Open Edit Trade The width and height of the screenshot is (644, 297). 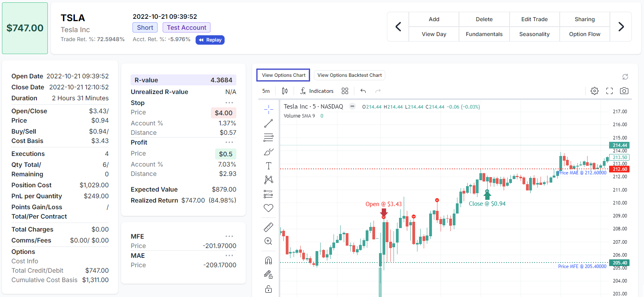point(535,19)
